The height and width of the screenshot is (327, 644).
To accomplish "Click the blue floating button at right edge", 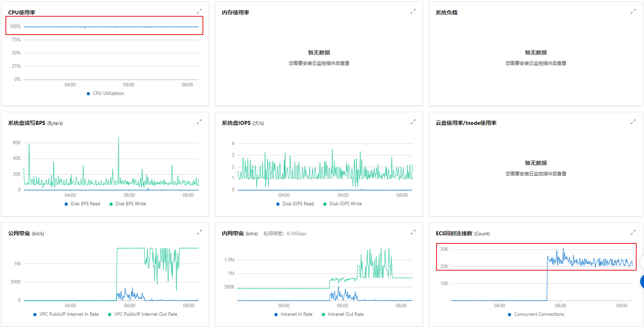I will pos(642,281).
